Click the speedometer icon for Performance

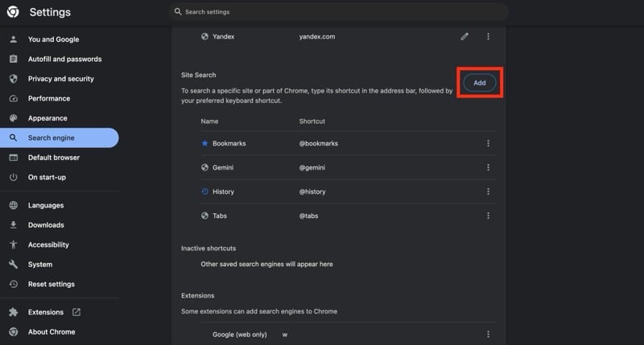(13, 98)
